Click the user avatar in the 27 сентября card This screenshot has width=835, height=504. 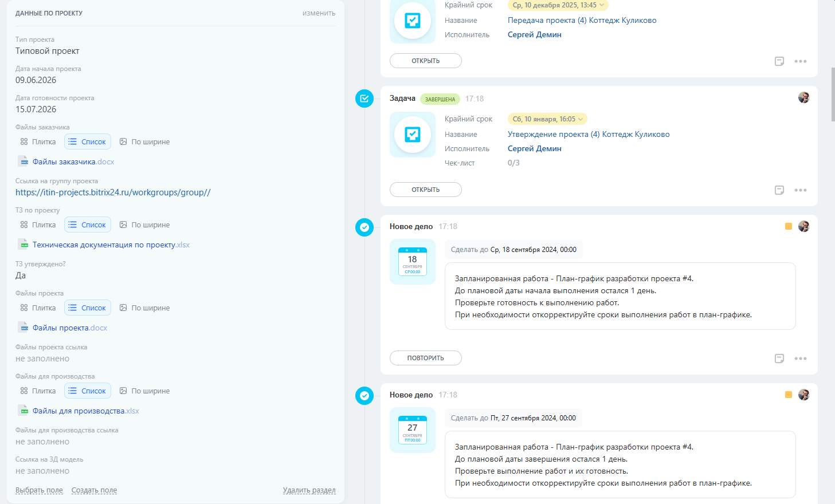pos(804,395)
